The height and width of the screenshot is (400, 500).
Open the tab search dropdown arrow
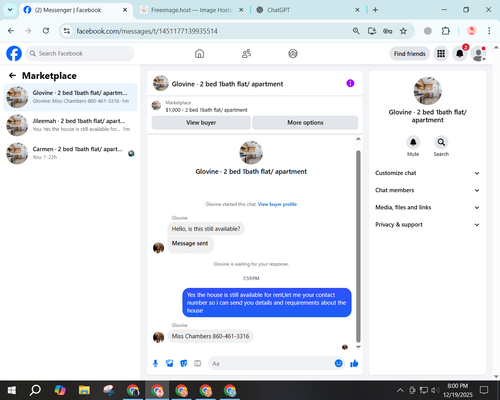10,10
